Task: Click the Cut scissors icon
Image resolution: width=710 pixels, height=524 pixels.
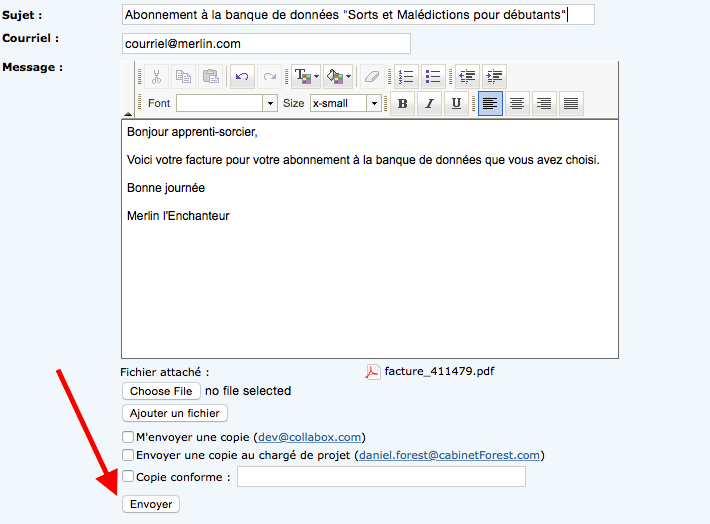Action: coord(157,77)
